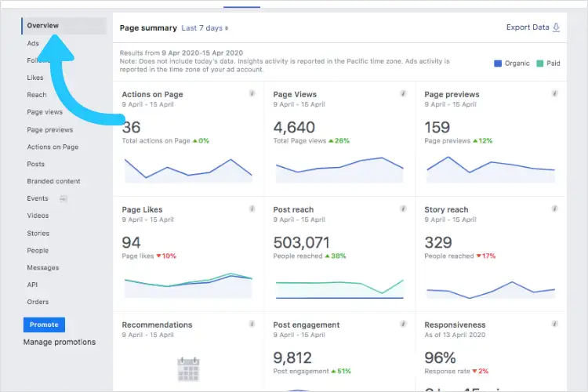Click info icon on Story reach card
Screen dimensions: 588x392
[554, 209]
